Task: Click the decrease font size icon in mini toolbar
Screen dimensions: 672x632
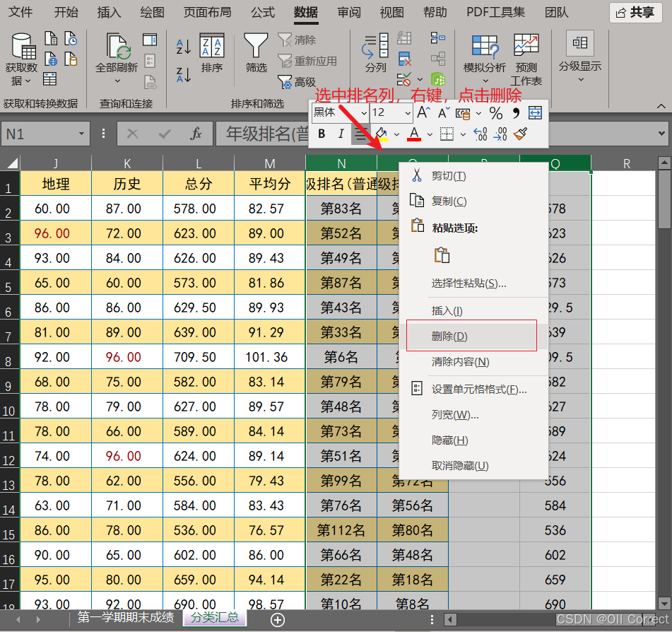Action: tap(444, 113)
